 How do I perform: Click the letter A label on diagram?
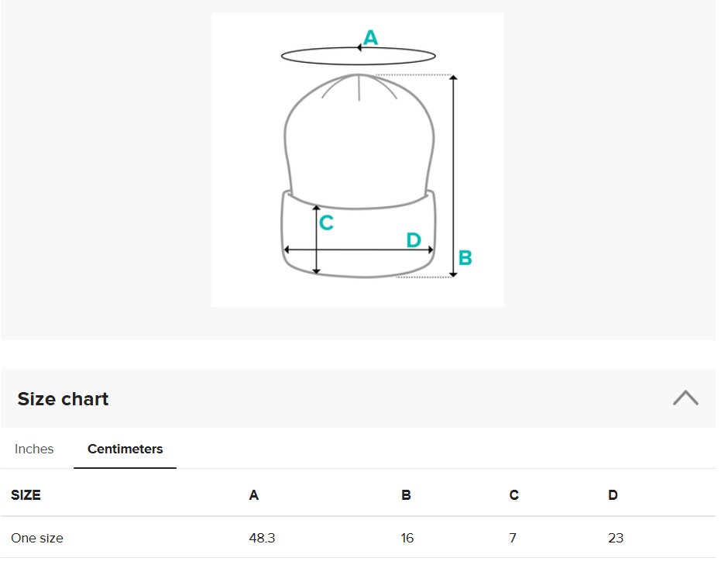370,38
